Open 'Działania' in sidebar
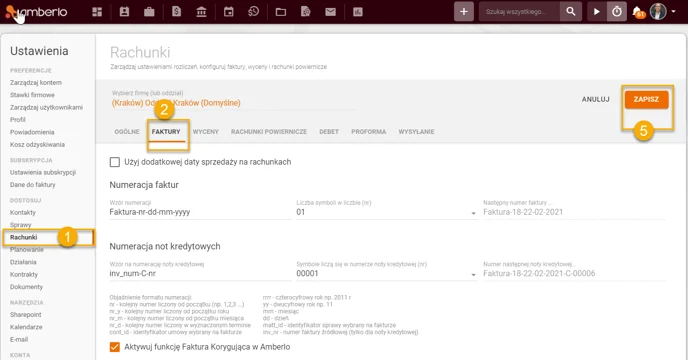Viewport: 688px width, 360px height. [23, 262]
